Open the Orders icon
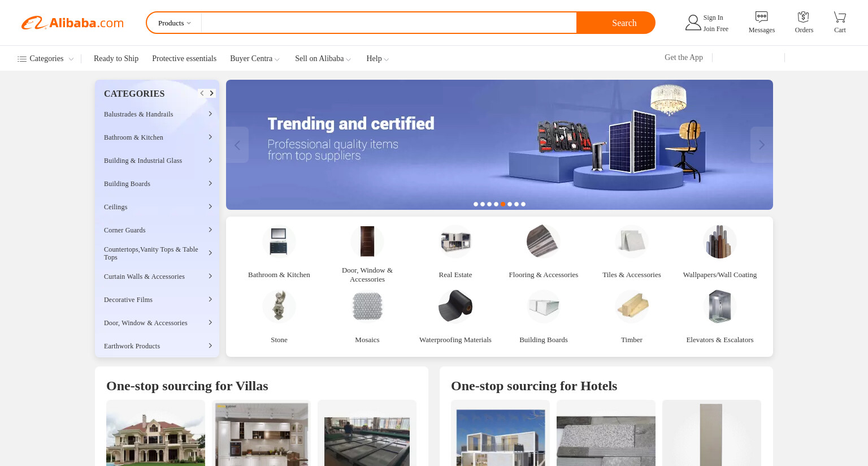This screenshot has width=868, height=466. click(804, 17)
